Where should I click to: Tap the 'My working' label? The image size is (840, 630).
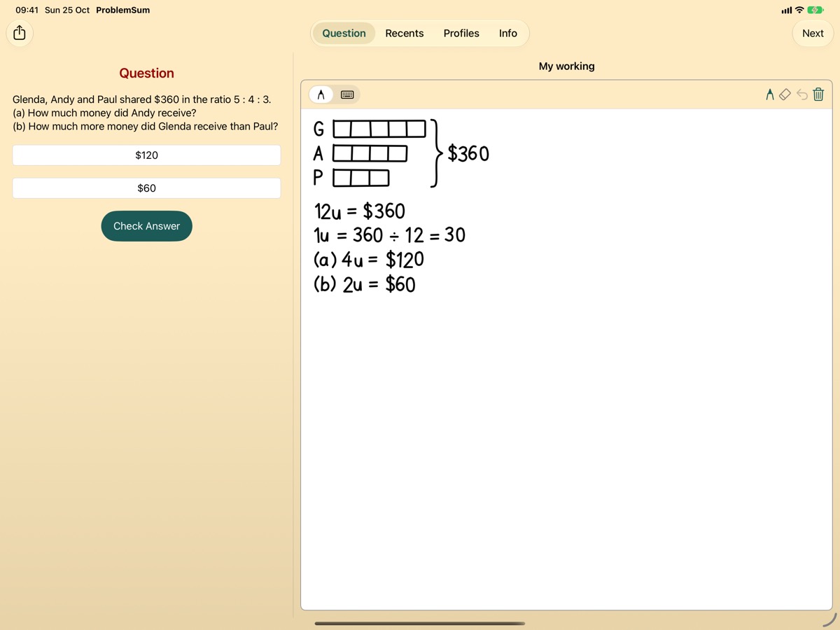(566, 66)
